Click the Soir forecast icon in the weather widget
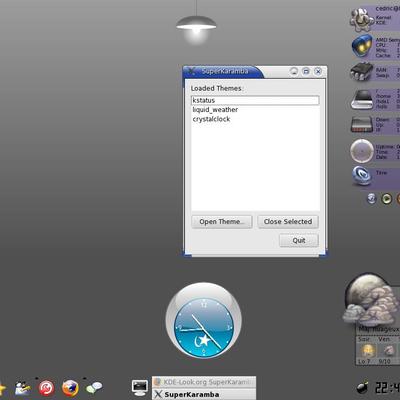400x400 pixels. 368,351
